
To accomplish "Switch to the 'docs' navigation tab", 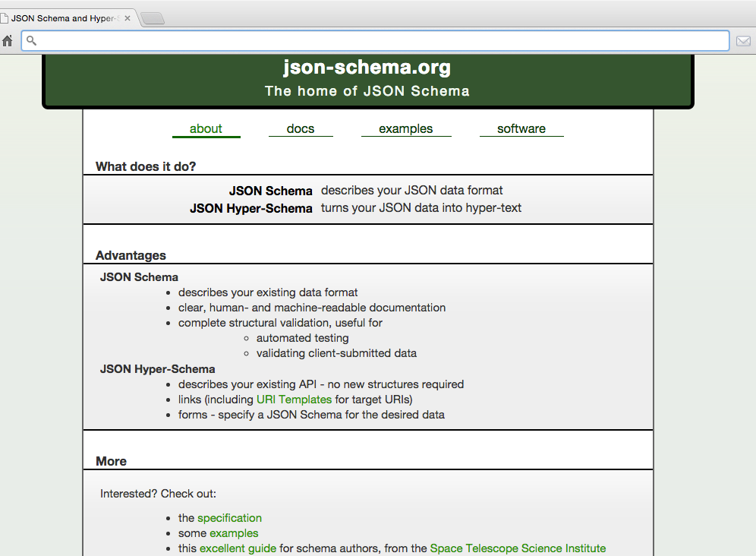I will pos(301,128).
